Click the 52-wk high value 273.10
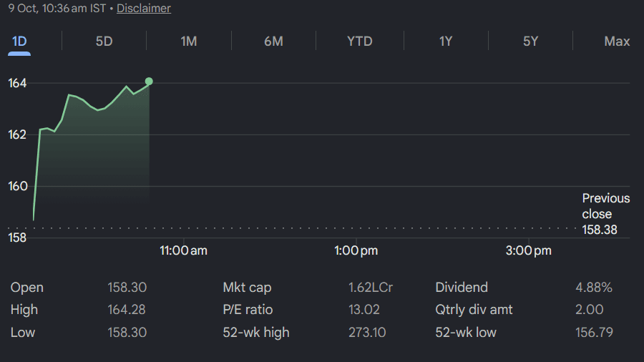The width and height of the screenshot is (644, 362). (x=367, y=332)
